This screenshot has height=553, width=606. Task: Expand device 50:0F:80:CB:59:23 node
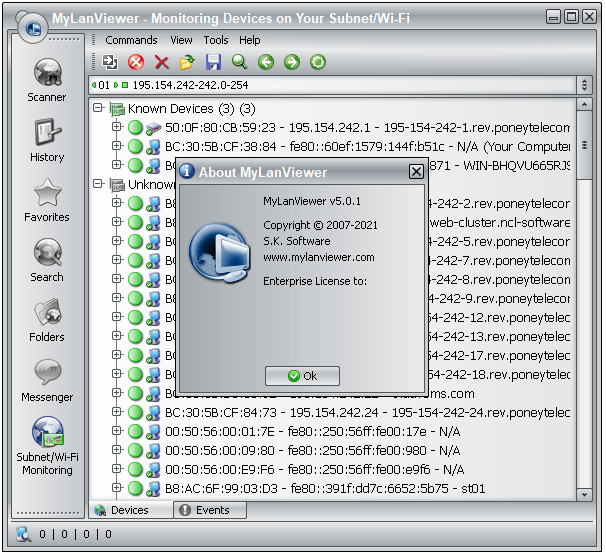coord(116,127)
